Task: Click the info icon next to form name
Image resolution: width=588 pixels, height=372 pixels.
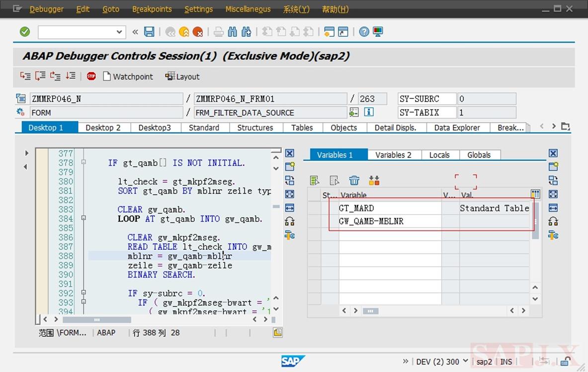Action: 369,112
